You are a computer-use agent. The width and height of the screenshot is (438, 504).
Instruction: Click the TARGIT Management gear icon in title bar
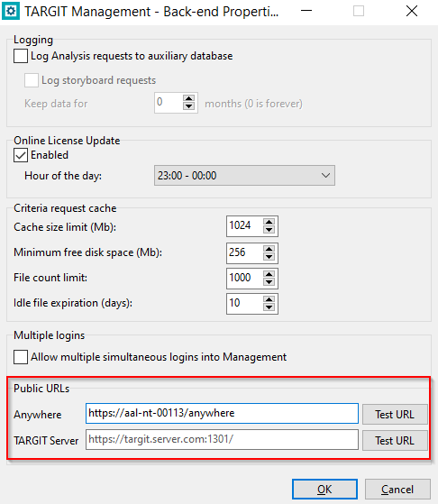(x=11, y=11)
